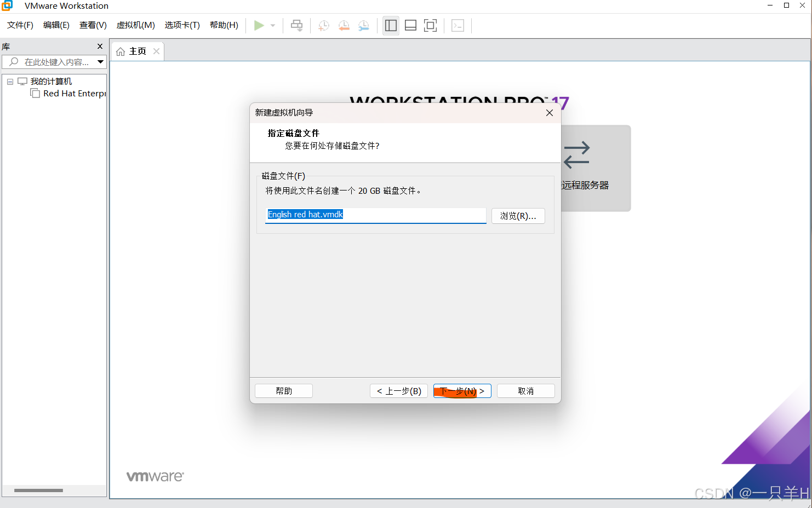Click the 上一步(B) back button
Viewport: 812px width, 508px height.
click(399, 391)
